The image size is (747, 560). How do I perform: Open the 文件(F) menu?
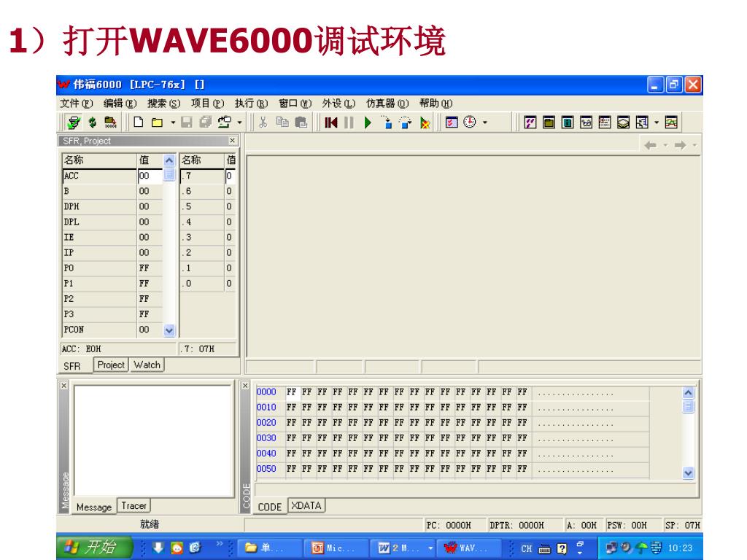click(76, 104)
